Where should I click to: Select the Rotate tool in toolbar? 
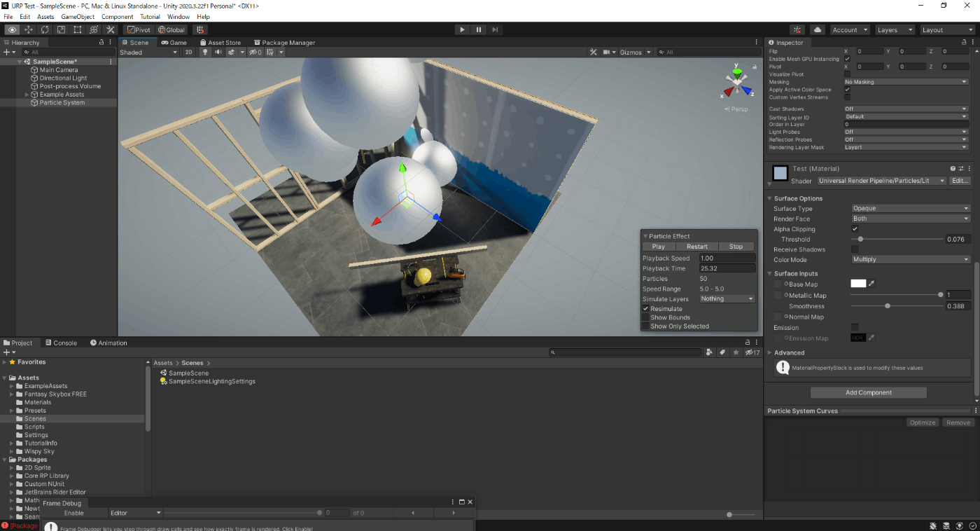pyautogui.click(x=45, y=30)
